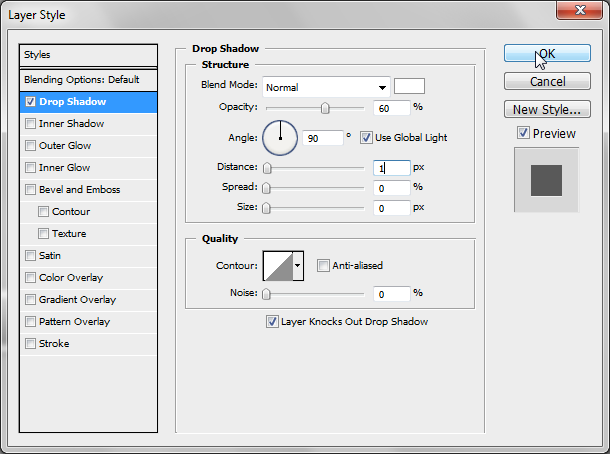The image size is (610, 454).
Task: Click the Size slider handle
Action: pos(266,209)
